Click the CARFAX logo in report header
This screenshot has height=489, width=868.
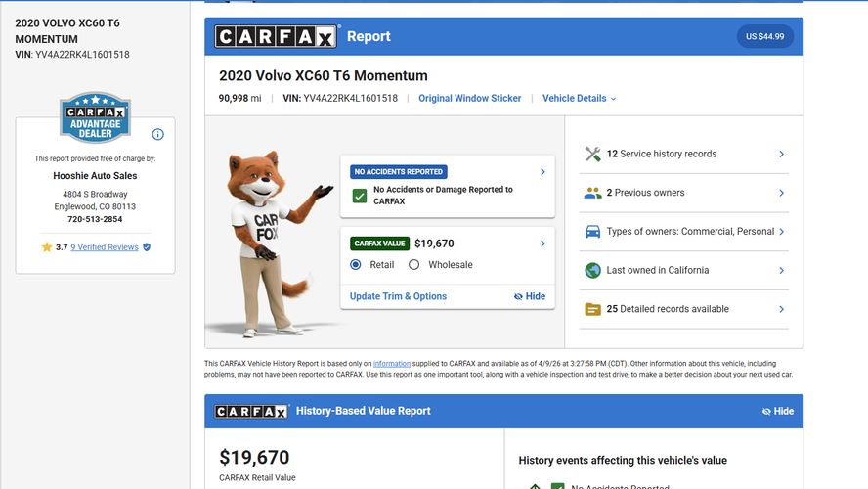coord(276,37)
